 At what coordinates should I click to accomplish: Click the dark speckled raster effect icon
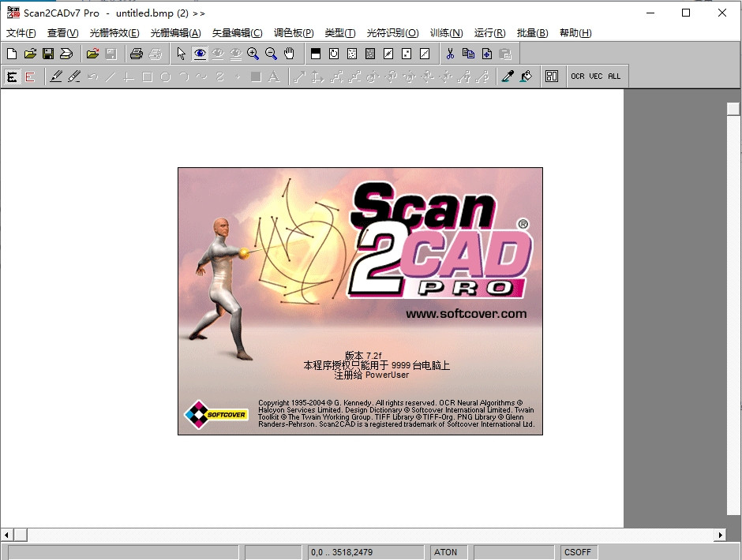370,54
